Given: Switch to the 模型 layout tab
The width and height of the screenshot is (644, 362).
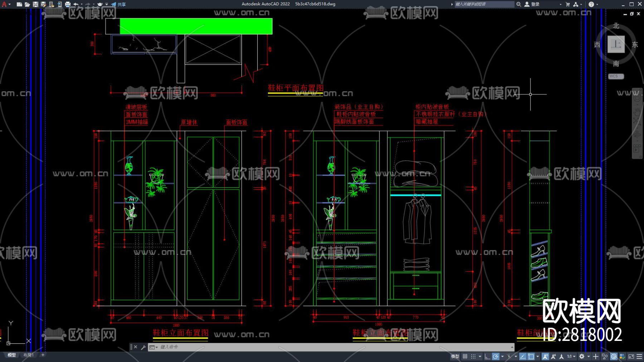Looking at the screenshot, I should coord(12,355).
